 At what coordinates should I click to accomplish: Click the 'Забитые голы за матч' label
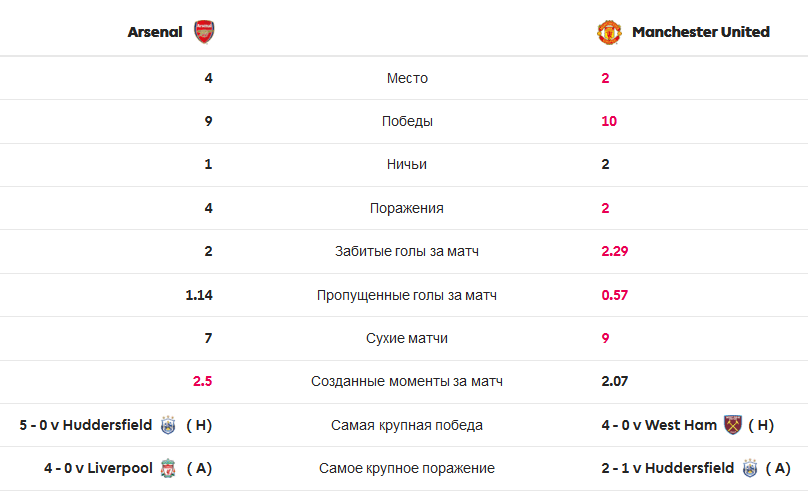(x=407, y=251)
